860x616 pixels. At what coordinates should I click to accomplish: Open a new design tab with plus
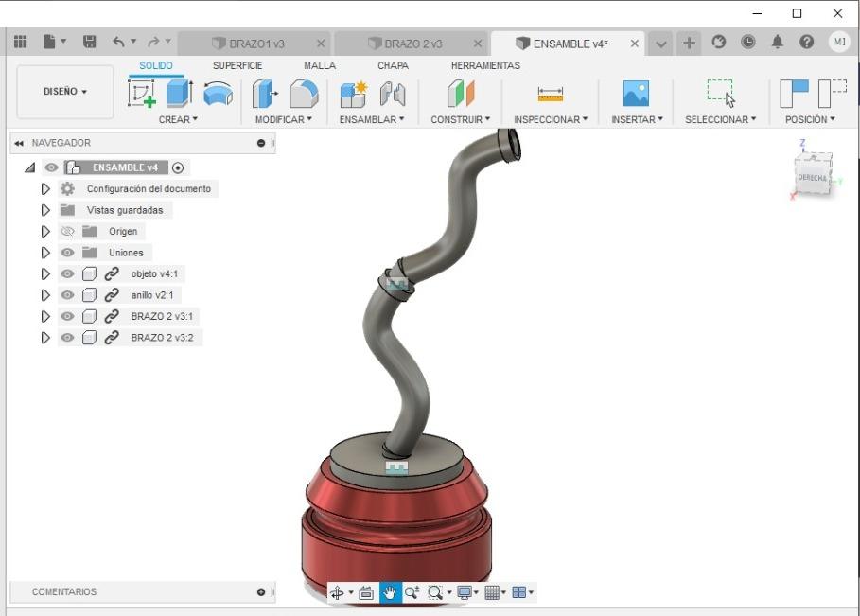point(690,43)
